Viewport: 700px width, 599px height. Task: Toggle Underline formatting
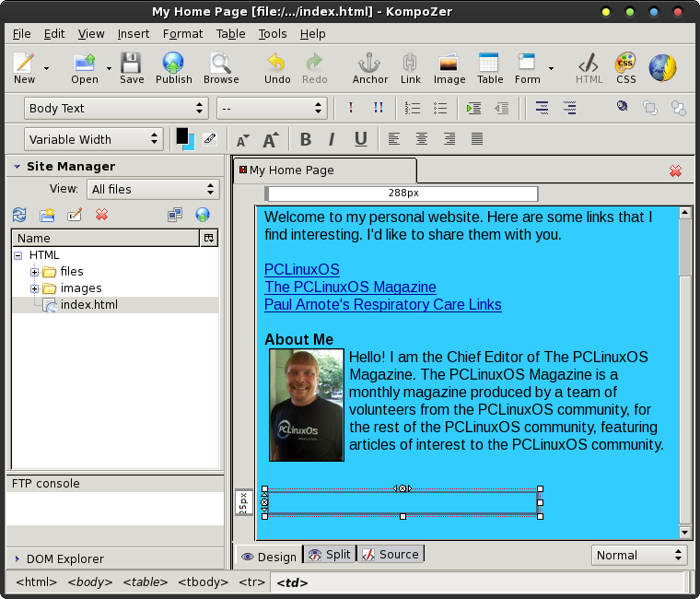361,140
